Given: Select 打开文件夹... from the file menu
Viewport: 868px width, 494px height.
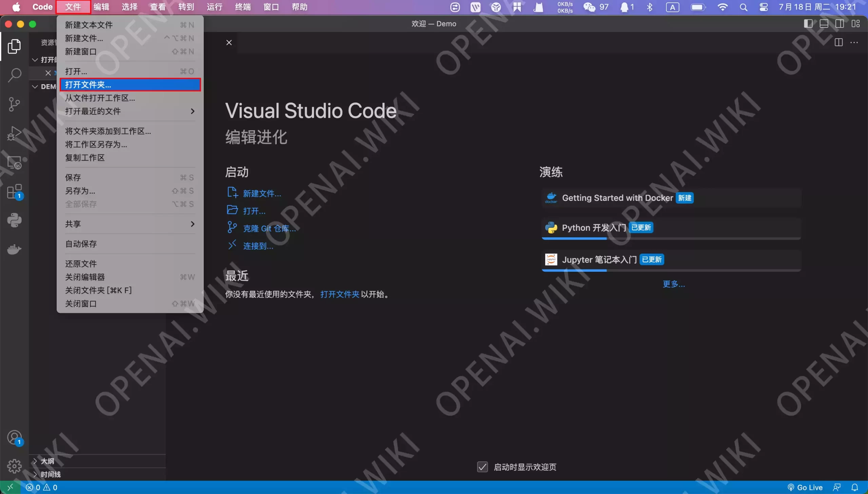Looking at the screenshot, I should (x=89, y=85).
